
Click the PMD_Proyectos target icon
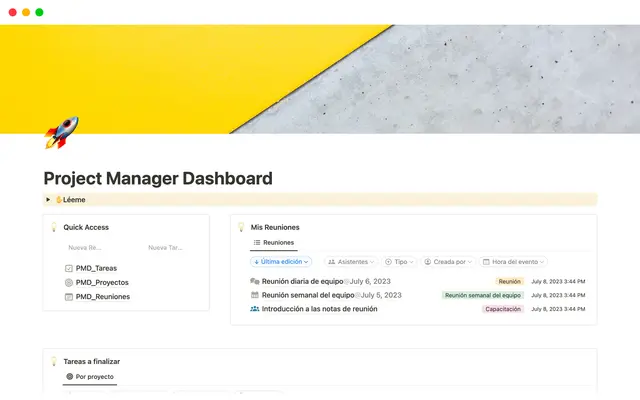click(x=68, y=283)
